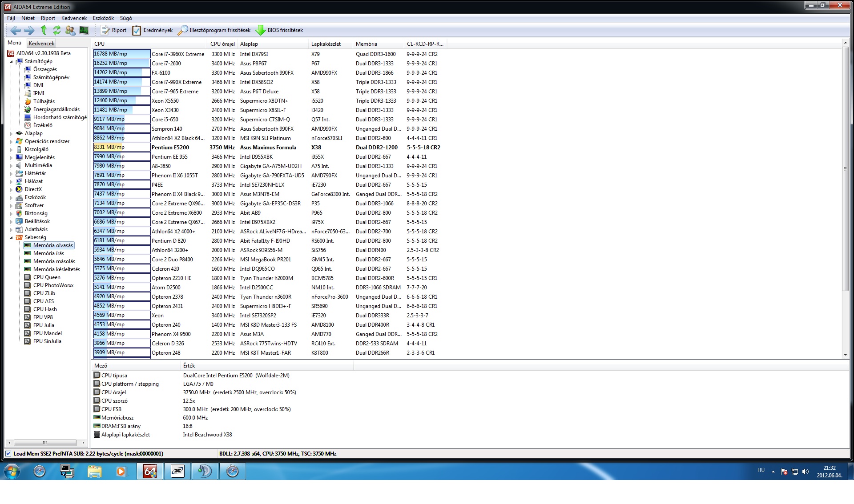Expand the Hálózat tree node

click(11, 181)
